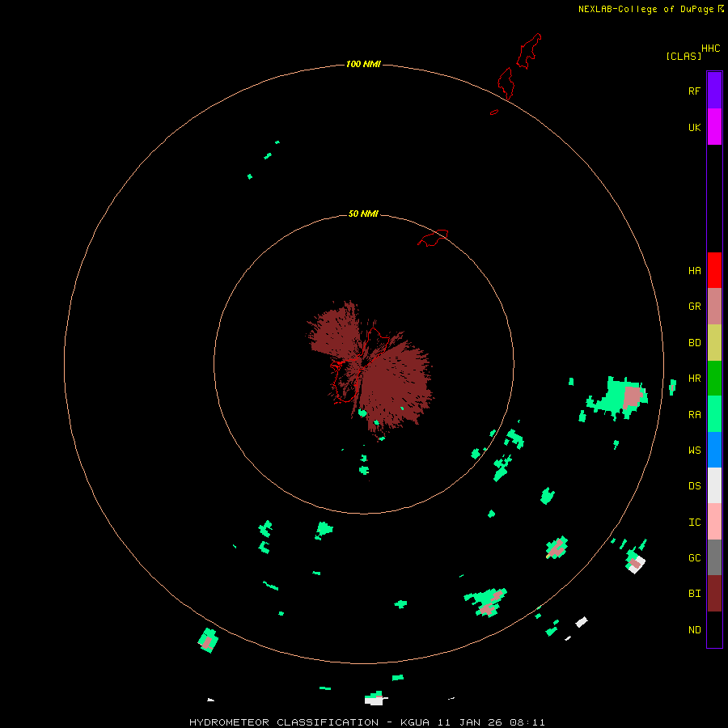The height and width of the screenshot is (728, 728).
Task: Click the "GC" legend label
Action: [694, 557]
